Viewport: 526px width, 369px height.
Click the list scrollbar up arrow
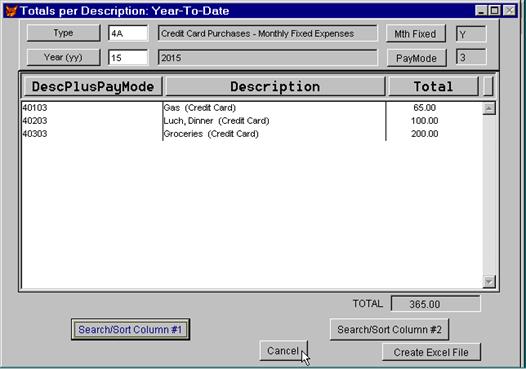pyautogui.click(x=489, y=108)
